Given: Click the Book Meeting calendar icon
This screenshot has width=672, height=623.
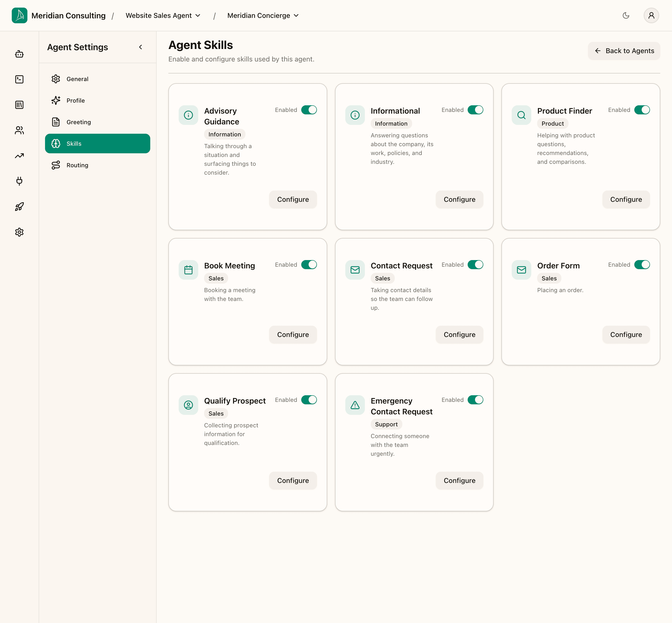Looking at the screenshot, I should [188, 270].
